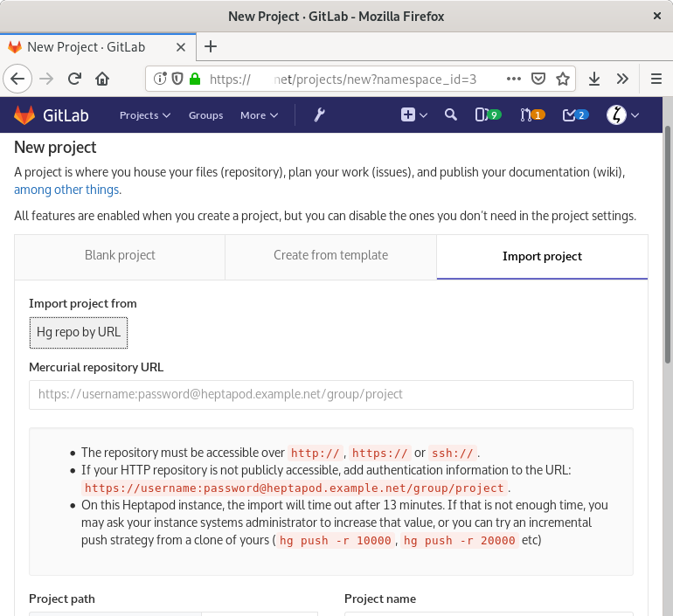Show more toolbar tools chevron
This screenshot has height=616, width=673.
tap(622, 79)
